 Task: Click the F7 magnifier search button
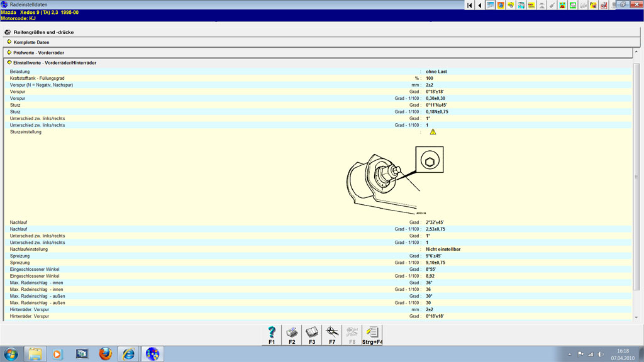pyautogui.click(x=332, y=334)
